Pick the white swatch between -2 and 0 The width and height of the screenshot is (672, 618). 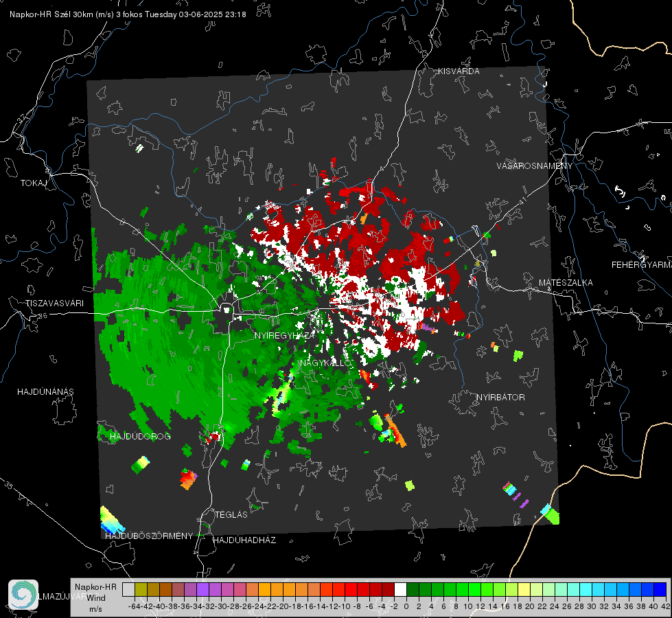coord(400,589)
